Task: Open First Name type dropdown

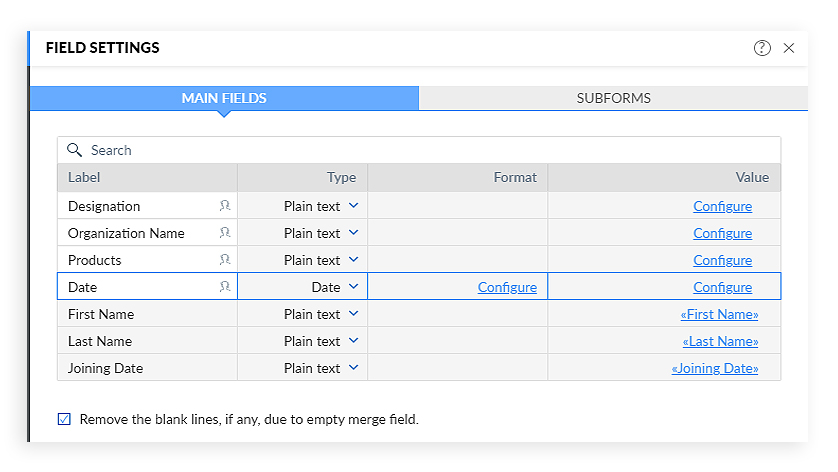Action: tap(353, 314)
